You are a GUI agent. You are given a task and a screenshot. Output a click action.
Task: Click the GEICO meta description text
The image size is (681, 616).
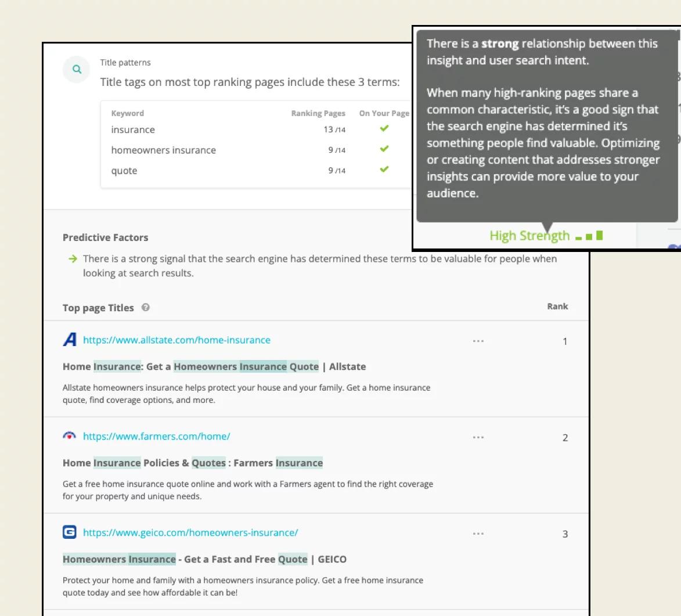243,586
